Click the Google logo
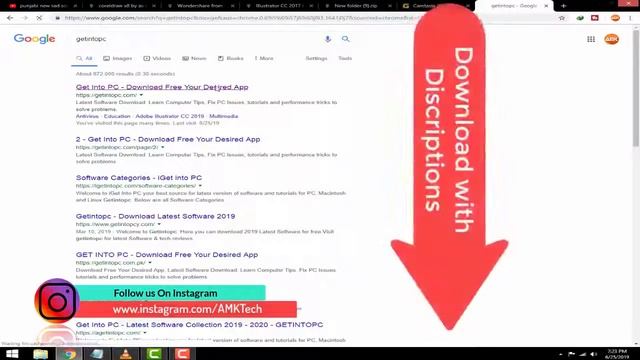This screenshot has height=360, width=640. pos(34,39)
